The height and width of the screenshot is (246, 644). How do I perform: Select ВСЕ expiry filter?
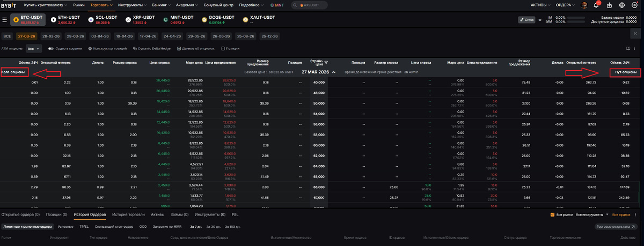point(7,36)
